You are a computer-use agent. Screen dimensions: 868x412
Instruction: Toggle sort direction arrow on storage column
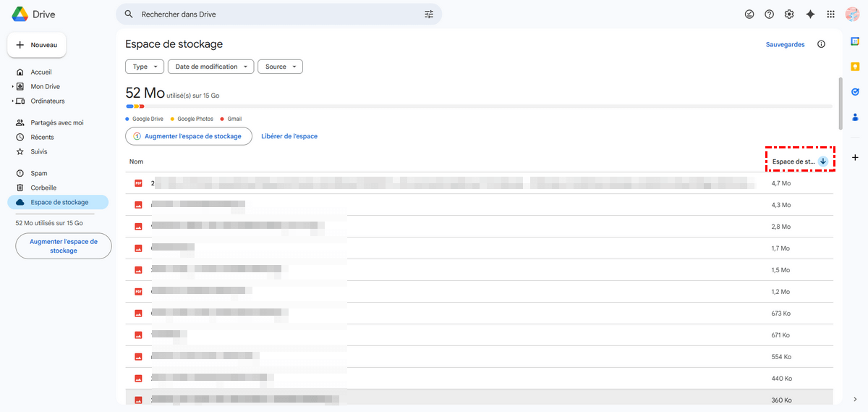(823, 161)
